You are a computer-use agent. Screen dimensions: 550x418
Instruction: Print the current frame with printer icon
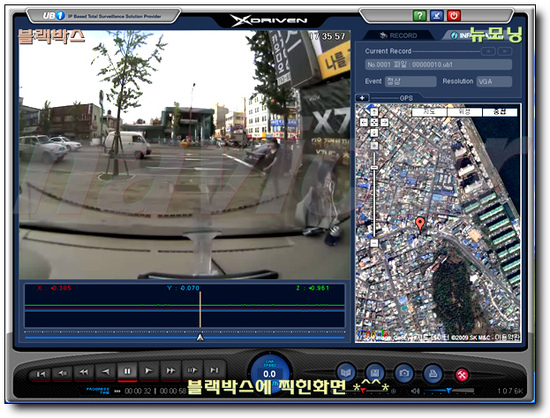coord(433,373)
